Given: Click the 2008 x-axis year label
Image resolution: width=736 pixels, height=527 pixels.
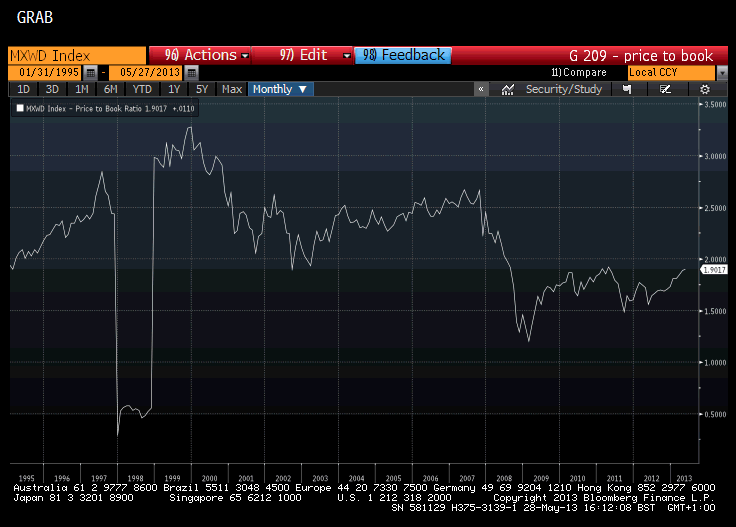Looking at the screenshot, I should click(x=504, y=478).
